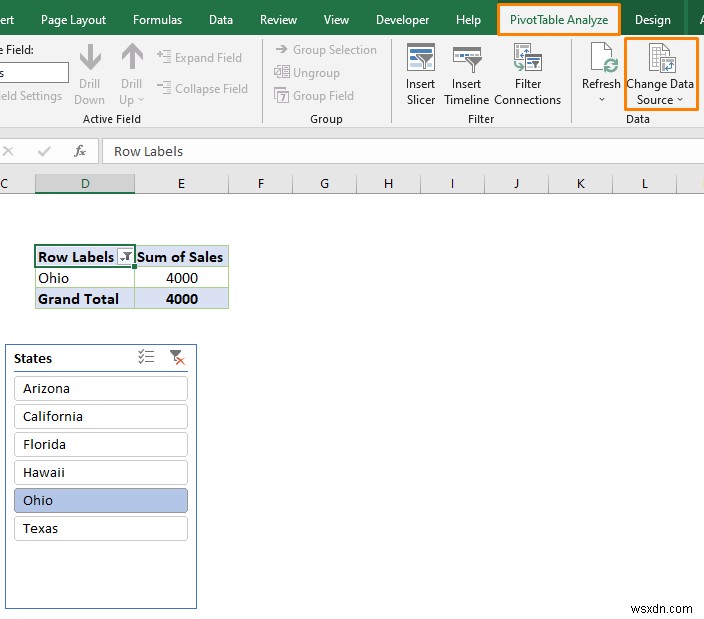The width and height of the screenshot is (704, 619).
Task: Expand the Change Data Source dropdown arrow
Action: [680, 100]
